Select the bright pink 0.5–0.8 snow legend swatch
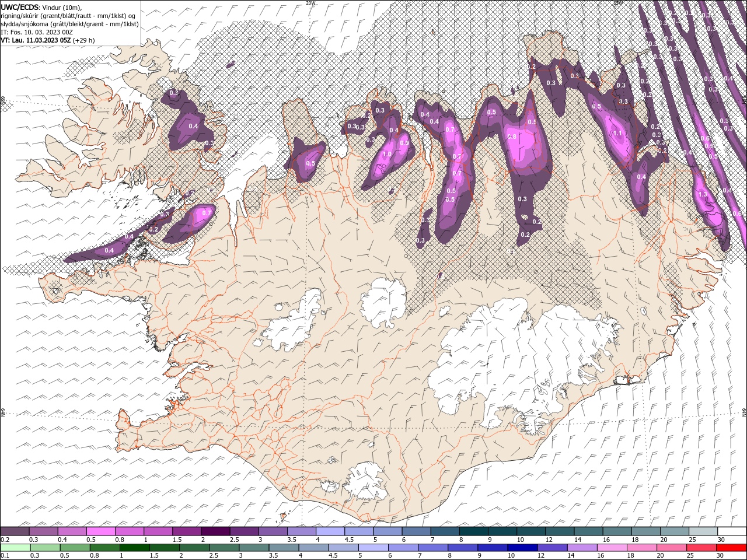Viewport: 747px width, 560px height. [101, 531]
